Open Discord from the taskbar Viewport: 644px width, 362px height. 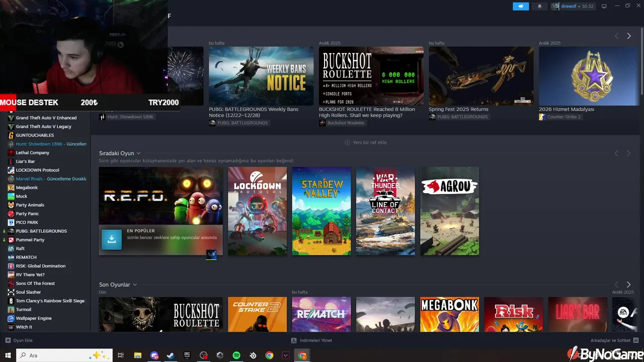tap(154, 355)
